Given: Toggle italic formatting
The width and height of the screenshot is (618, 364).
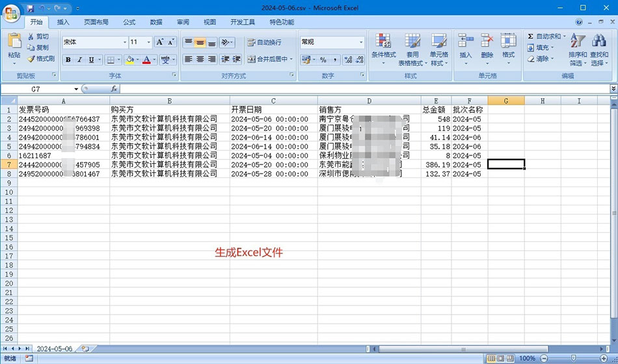Looking at the screenshot, I should 80,60.
